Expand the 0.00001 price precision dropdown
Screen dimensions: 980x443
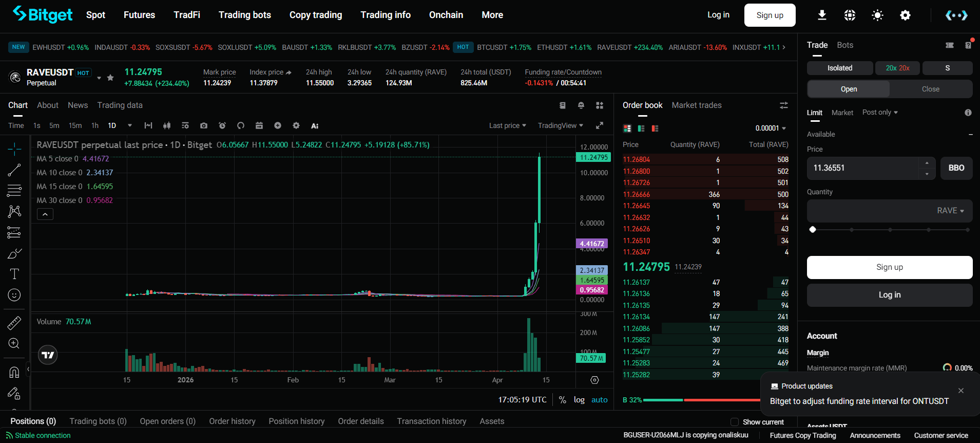click(x=771, y=128)
